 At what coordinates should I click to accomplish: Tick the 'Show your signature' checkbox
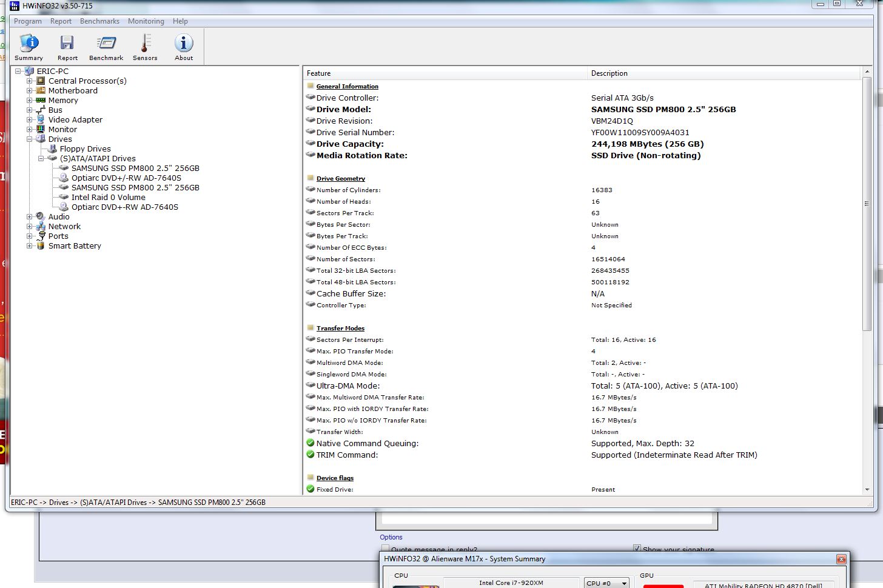point(637,548)
